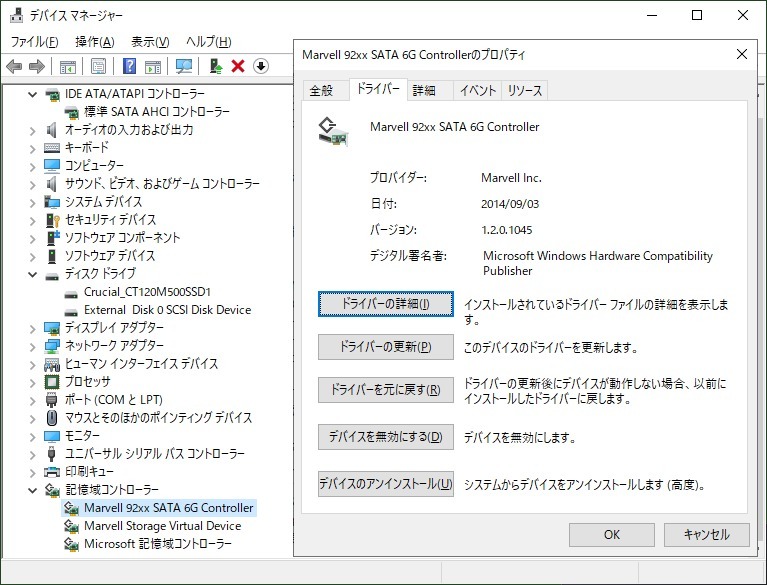
Task: Click the USB controller category icon
Action: point(52,454)
